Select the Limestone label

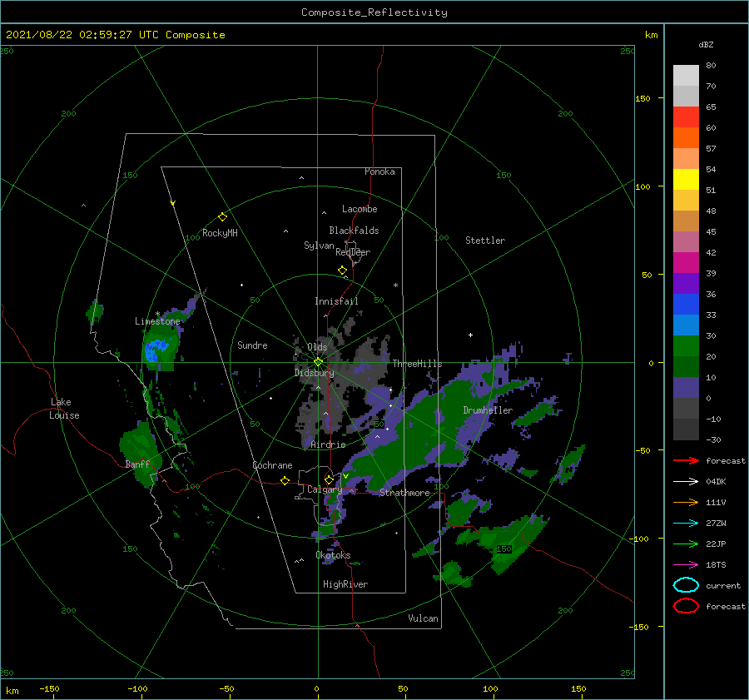click(x=157, y=321)
